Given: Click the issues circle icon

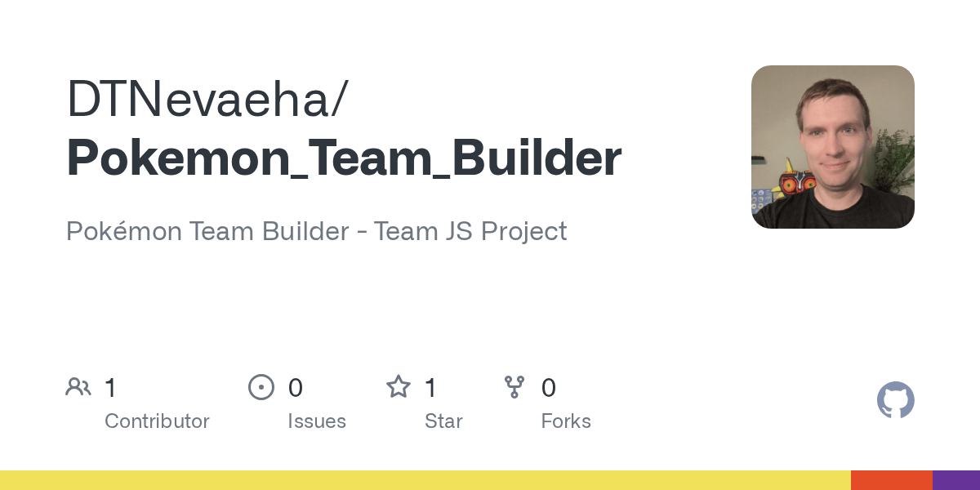Looking at the screenshot, I should (x=261, y=386).
